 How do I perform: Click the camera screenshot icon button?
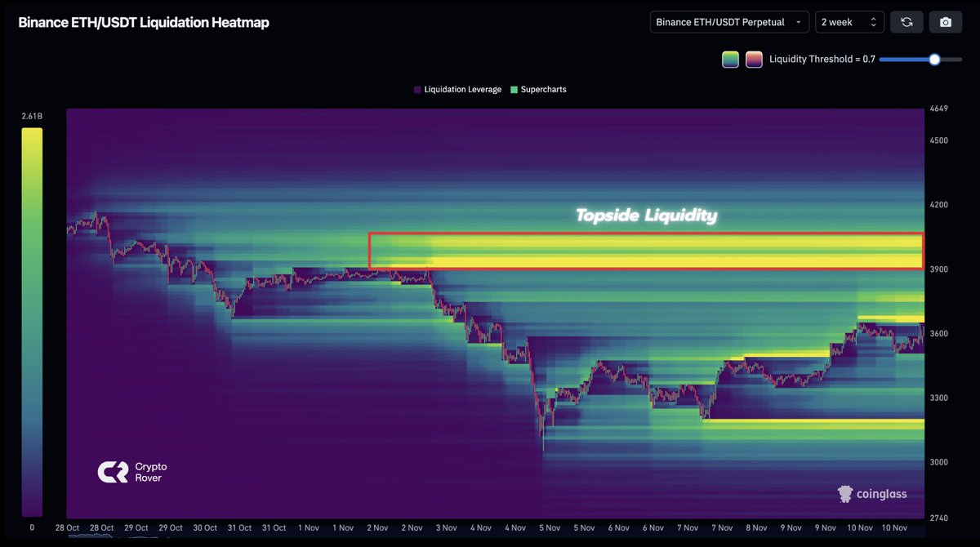(946, 22)
